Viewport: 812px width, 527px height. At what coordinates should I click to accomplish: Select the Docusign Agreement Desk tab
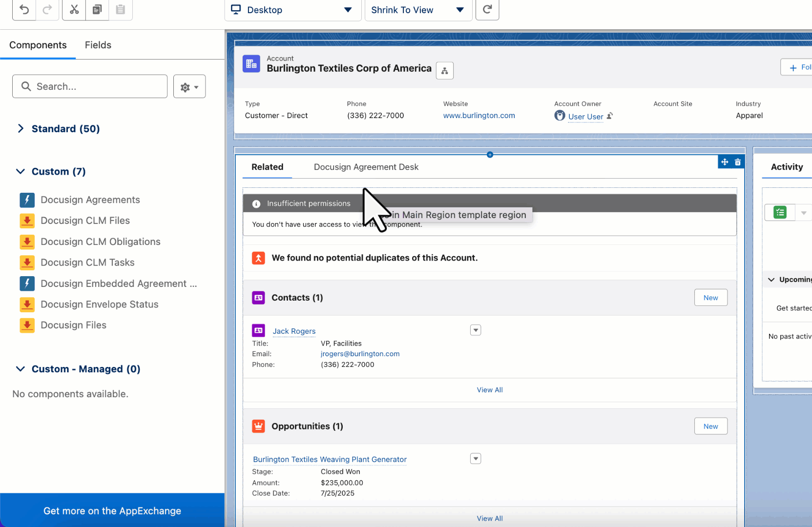pos(366,167)
